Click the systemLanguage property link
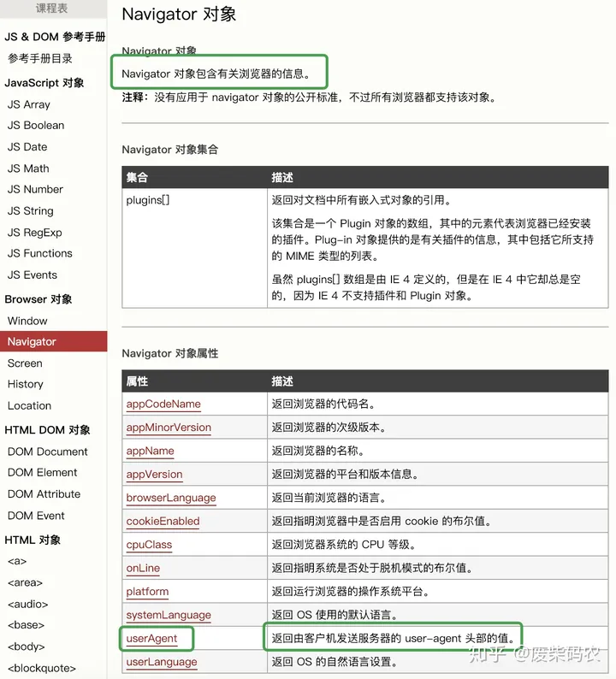 (x=169, y=615)
